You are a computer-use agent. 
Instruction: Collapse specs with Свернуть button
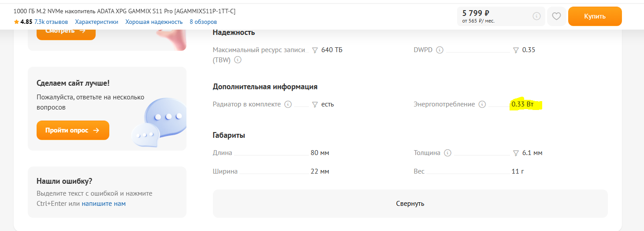click(x=410, y=204)
